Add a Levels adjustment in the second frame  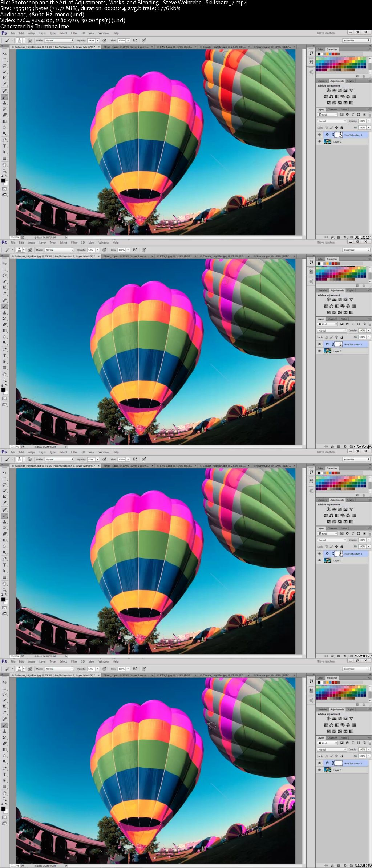click(x=334, y=300)
